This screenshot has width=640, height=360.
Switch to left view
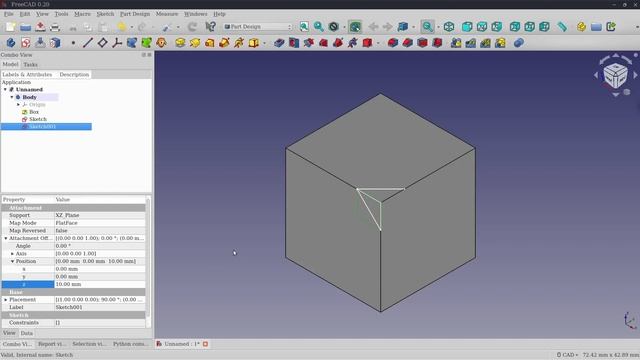coord(544,27)
